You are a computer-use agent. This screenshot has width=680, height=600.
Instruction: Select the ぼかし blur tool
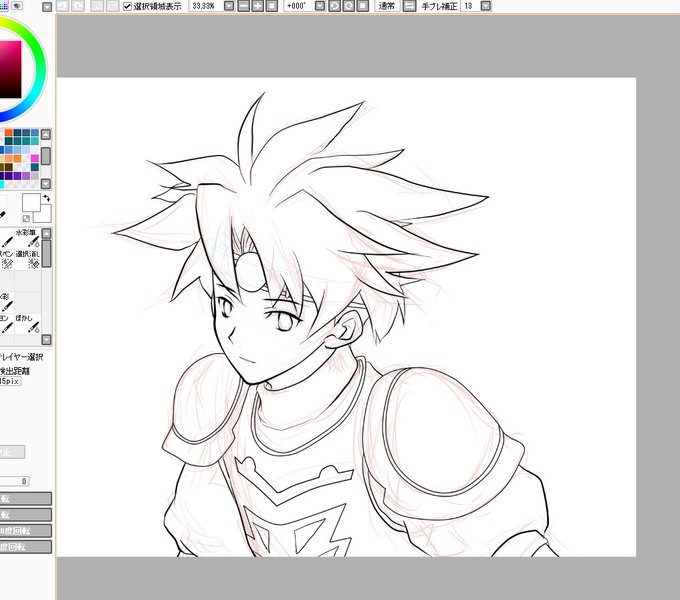tap(28, 324)
